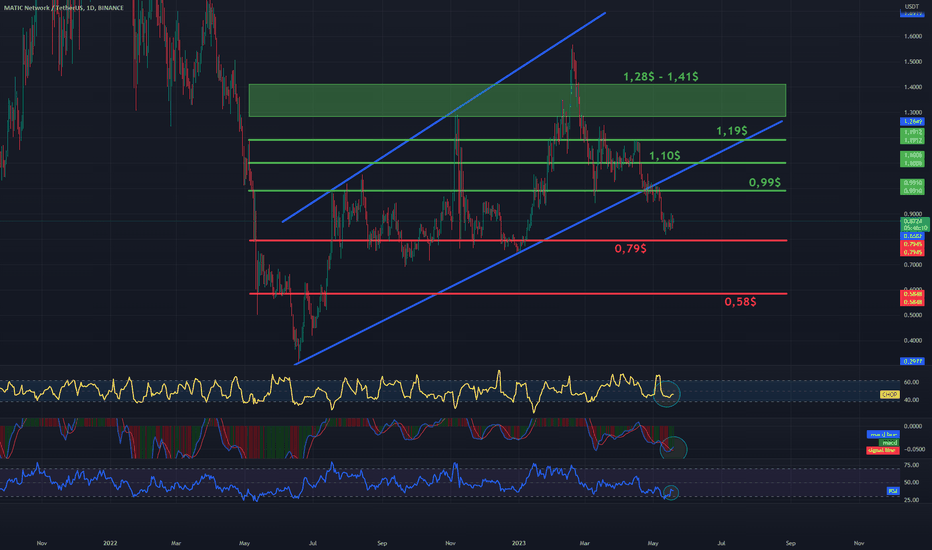
Task: Click the current price tag with countdown
Action: (915, 224)
